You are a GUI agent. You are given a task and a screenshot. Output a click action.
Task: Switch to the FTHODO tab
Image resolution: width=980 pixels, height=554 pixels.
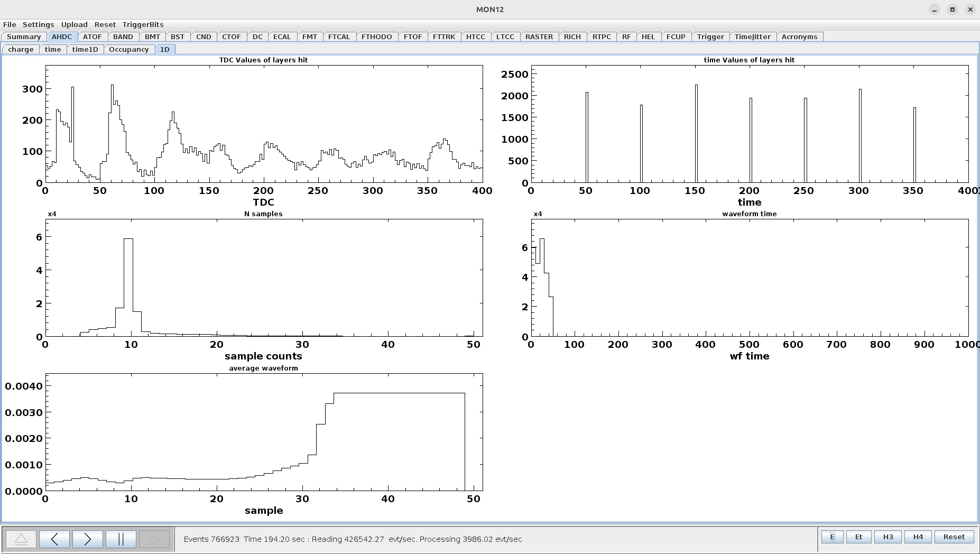[x=377, y=36]
